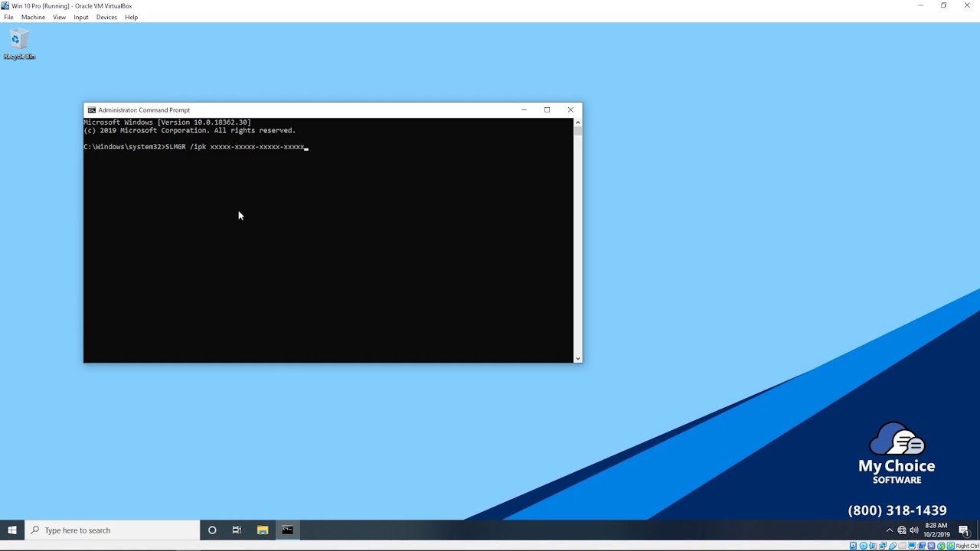Click the Command Prompt taskbar icon
The image size is (980, 551).
[x=287, y=530]
